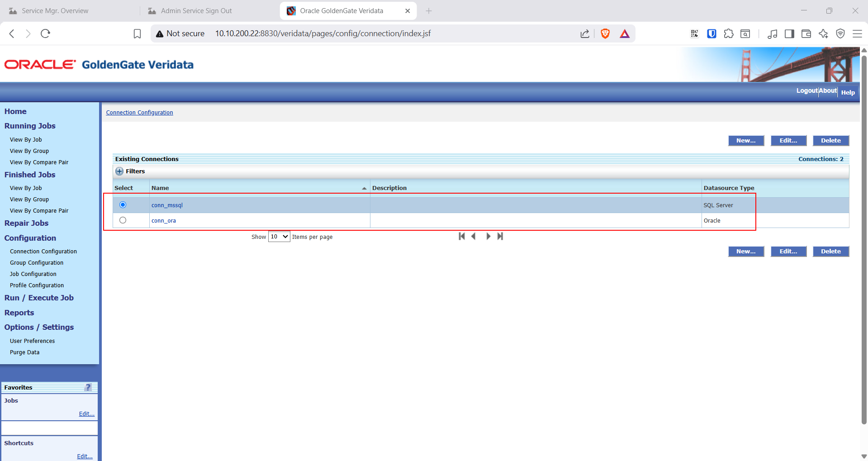Open the Brave Shields lion icon

coord(605,33)
